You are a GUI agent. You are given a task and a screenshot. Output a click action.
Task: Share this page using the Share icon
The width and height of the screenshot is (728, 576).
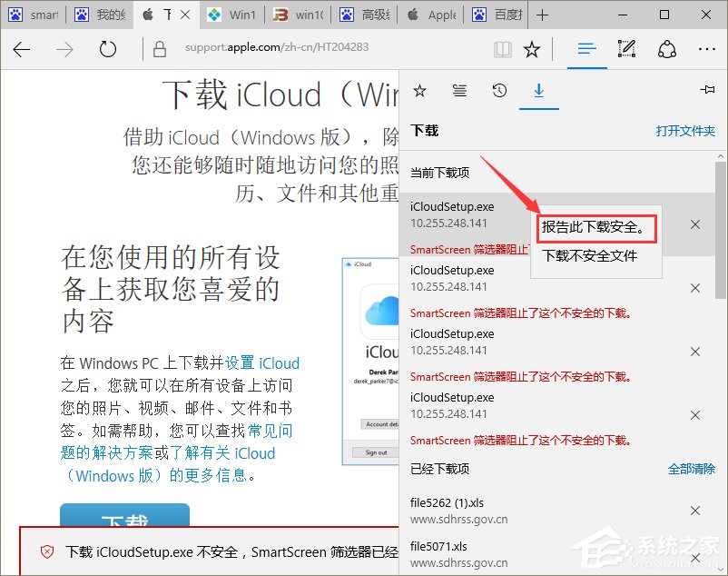coord(666,49)
